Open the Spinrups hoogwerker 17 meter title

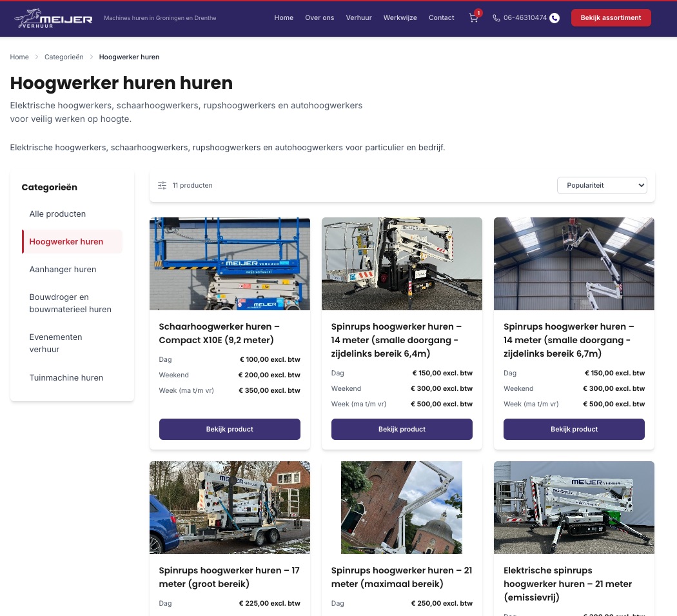point(230,577)
